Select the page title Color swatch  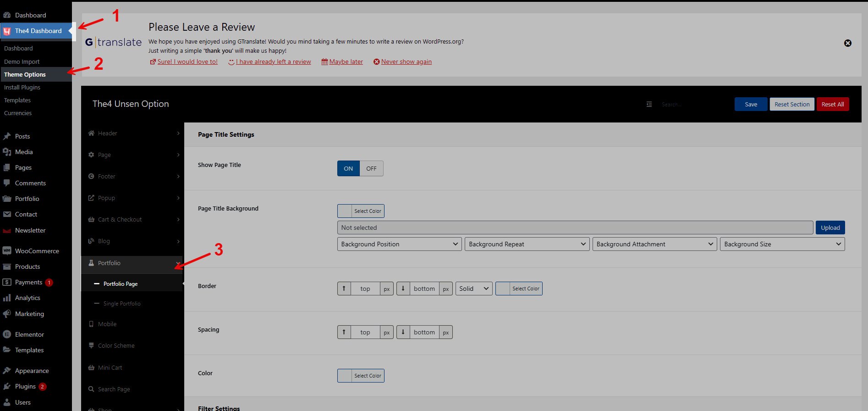[361, 376]
